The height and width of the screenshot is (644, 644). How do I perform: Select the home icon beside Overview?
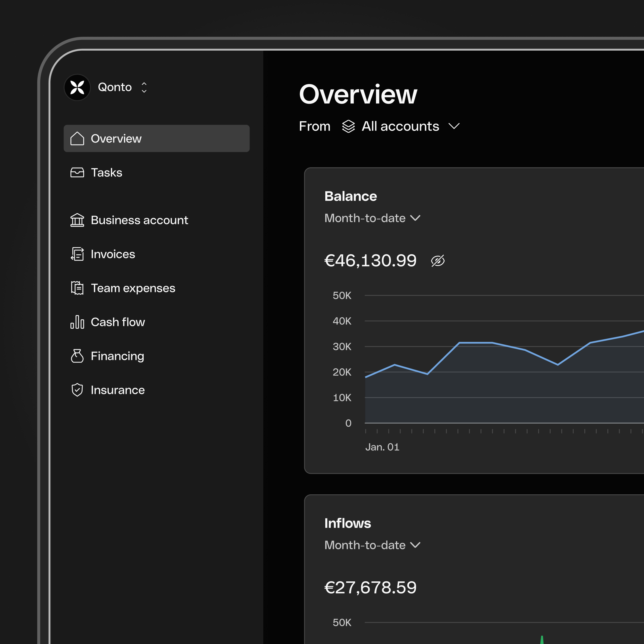[x=77, y=138]
